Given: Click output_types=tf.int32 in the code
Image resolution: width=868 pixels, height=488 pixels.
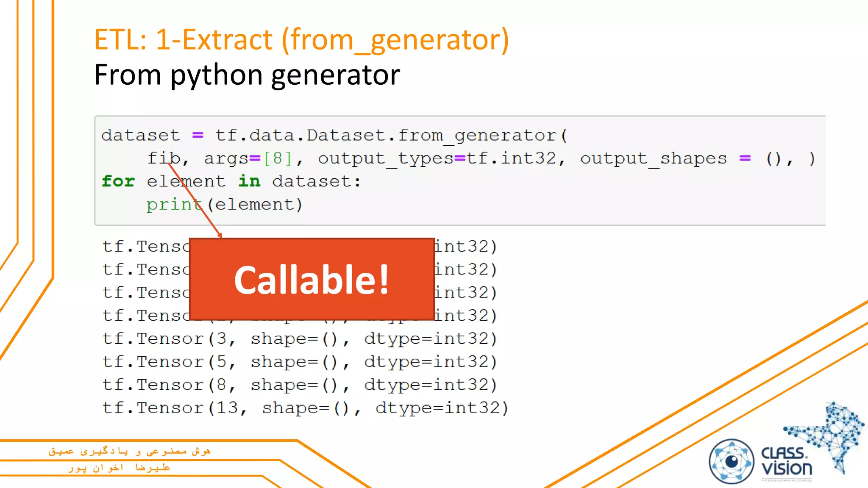Looking at the screenshot, I should [437, 158].
